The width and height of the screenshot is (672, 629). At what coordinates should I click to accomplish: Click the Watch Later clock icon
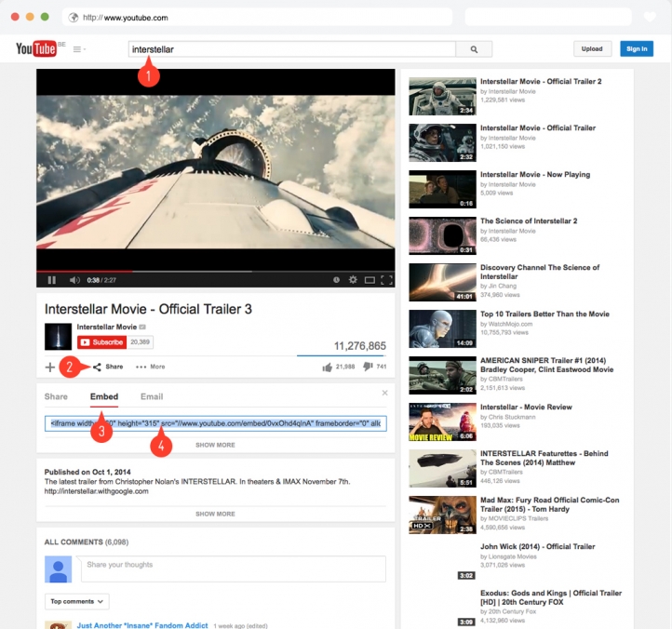tap(336, 280)
